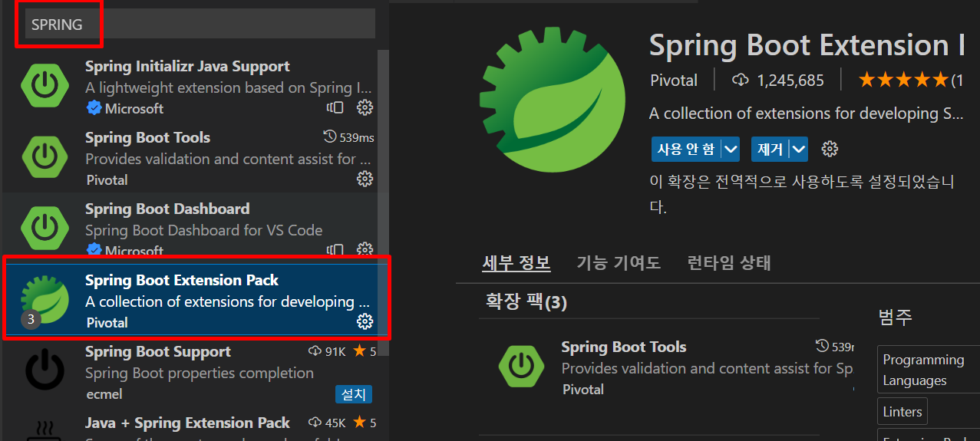Click Spring Boot Support black power icon
The height and width of the screenshot is (441, 980).
[x=45, y=371]
